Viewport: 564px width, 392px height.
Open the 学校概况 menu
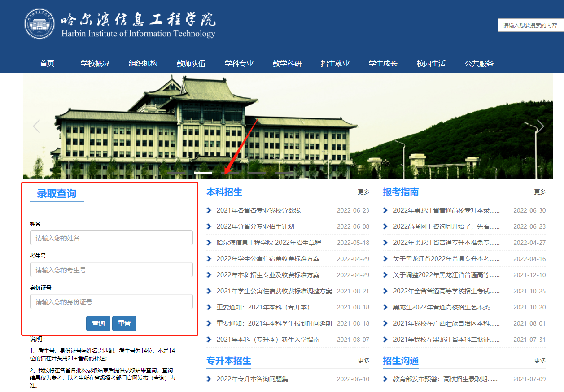pyautogui.click(x=95, y=63)
